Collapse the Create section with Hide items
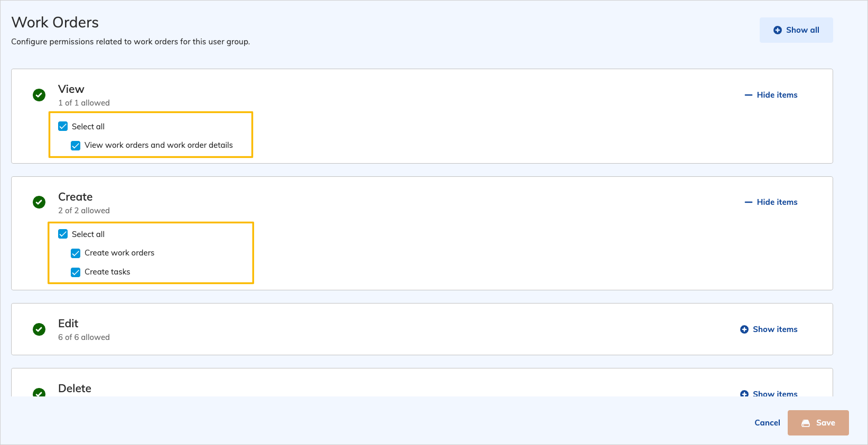The height and width of the screenshot is (445, 868). click(771, 202)
